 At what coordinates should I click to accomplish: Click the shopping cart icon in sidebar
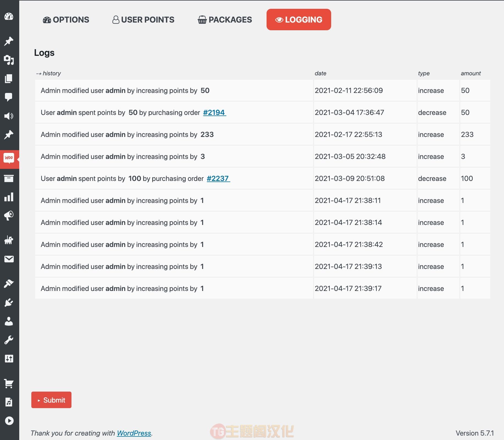pyautogui.click(x=9, y=383)
